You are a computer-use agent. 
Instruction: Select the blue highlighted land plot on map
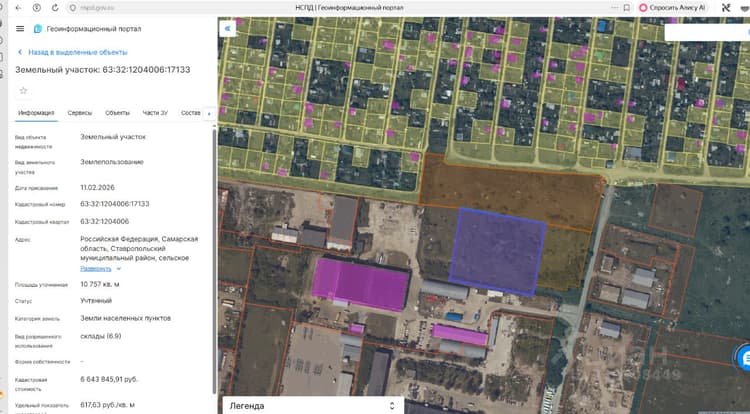pyautogui.click(x=497, y=251)
